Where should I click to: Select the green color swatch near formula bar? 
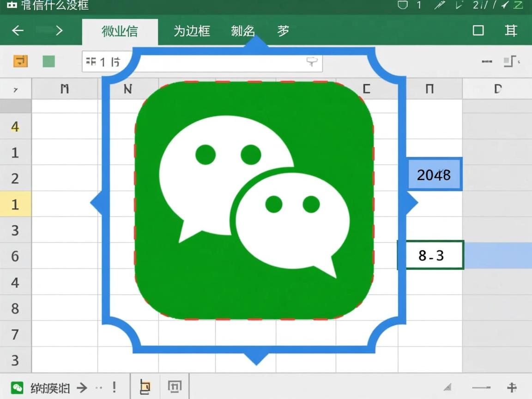(x=48, y=61)
